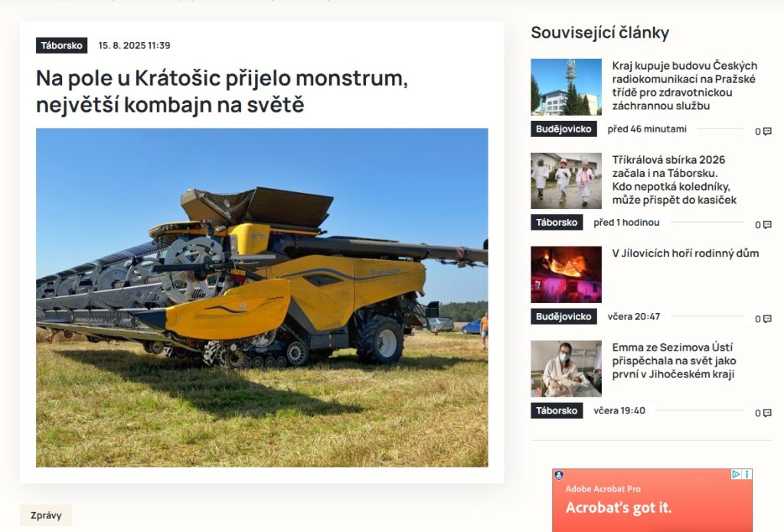Click the AdChoices triangle icon on ad

tap(736, 474)
